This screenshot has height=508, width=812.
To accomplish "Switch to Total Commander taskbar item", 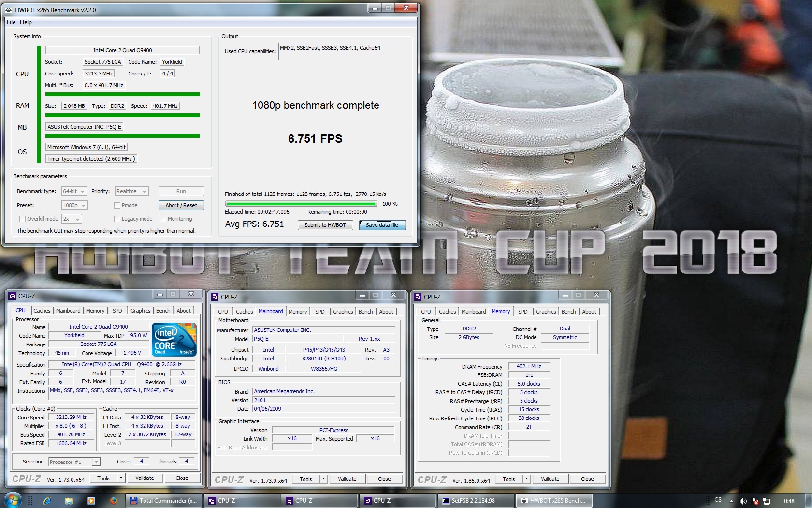I will point(164,501).
